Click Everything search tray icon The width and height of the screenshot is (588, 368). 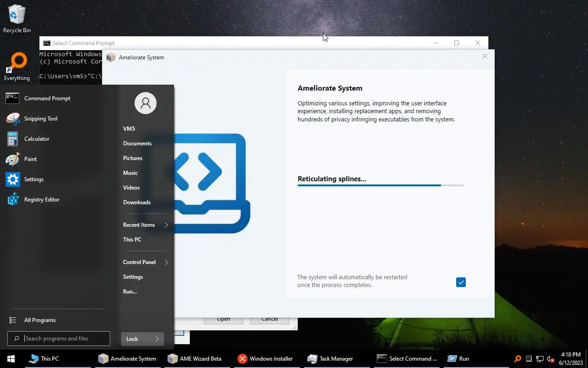point(518,359)
